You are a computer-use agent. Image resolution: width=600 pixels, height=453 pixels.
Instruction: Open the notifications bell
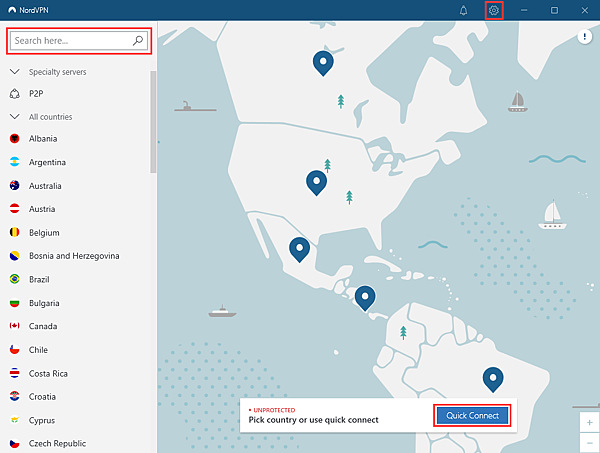463,10
